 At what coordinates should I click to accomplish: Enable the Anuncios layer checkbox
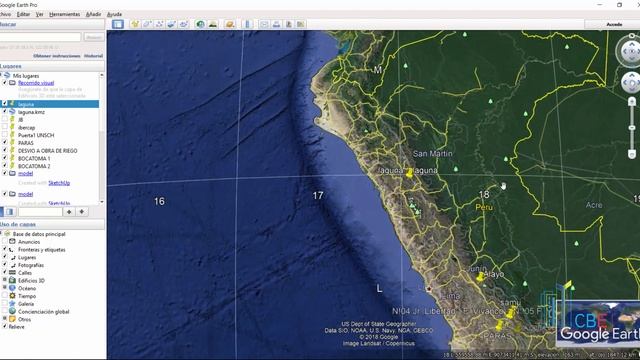point(5,242)
